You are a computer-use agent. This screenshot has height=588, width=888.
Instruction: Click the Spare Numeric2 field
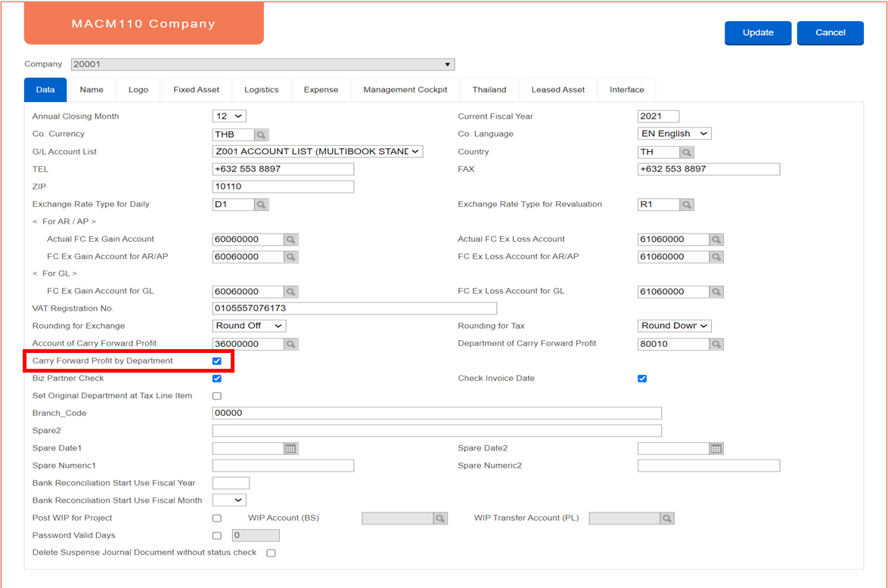(709, 466)
